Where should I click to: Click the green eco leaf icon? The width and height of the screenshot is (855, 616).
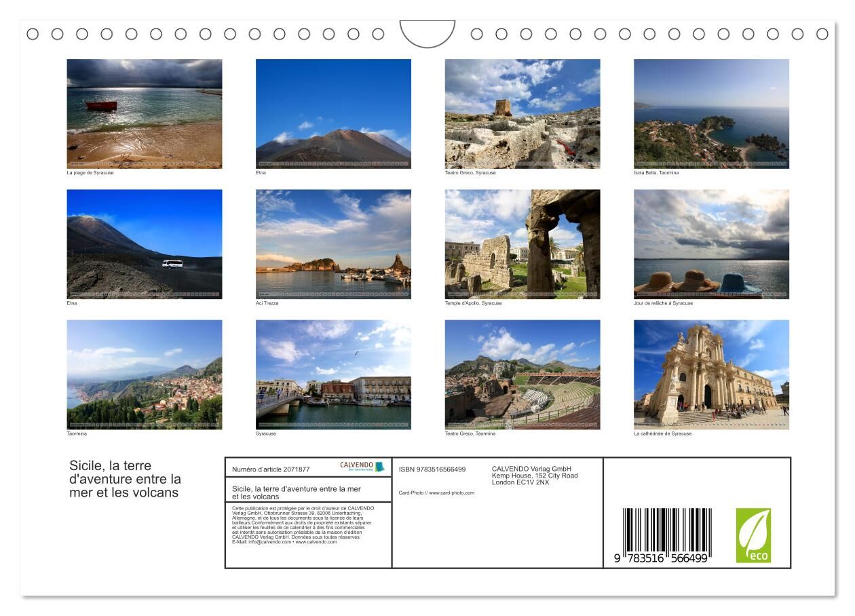click(x=753, y=535)
